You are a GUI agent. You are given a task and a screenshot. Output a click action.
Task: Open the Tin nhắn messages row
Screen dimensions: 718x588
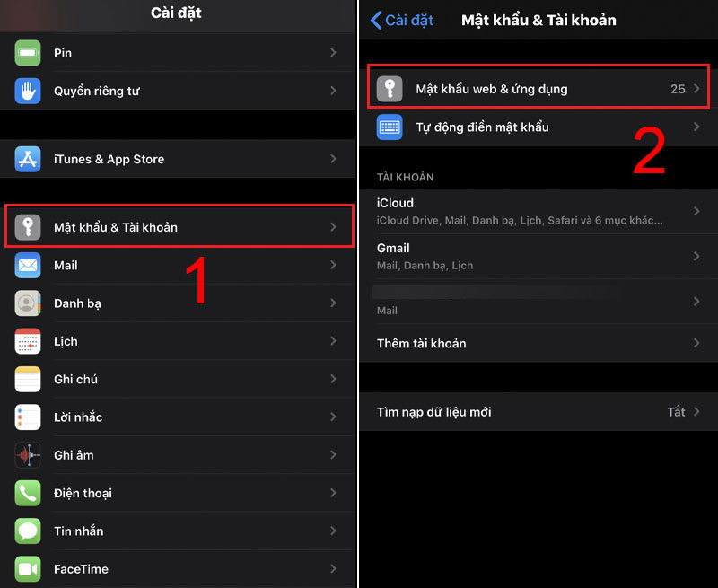tap(178, 531)
